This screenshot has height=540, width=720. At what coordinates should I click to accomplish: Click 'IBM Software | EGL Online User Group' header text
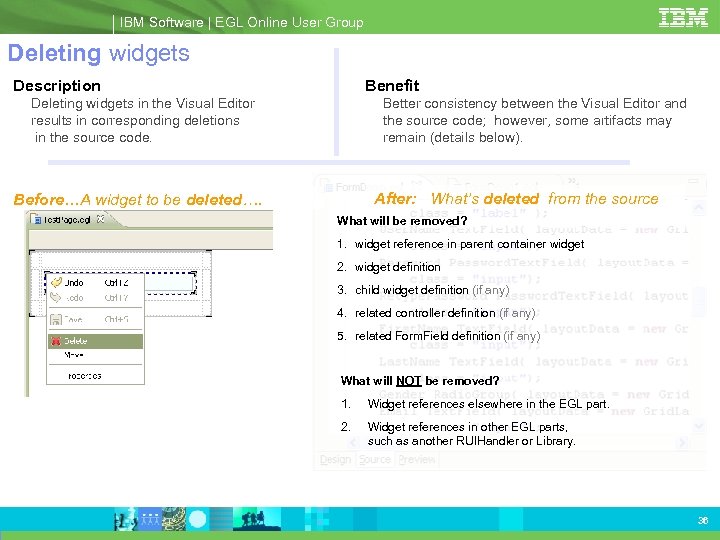click(x=242, y=22)
